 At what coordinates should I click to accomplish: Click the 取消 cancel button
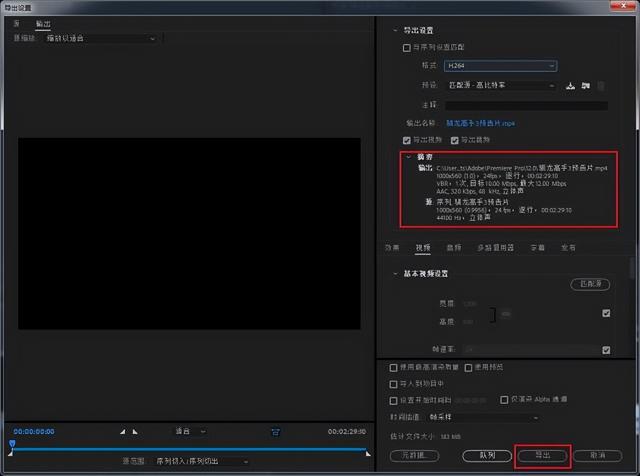(x=598, y=456)
